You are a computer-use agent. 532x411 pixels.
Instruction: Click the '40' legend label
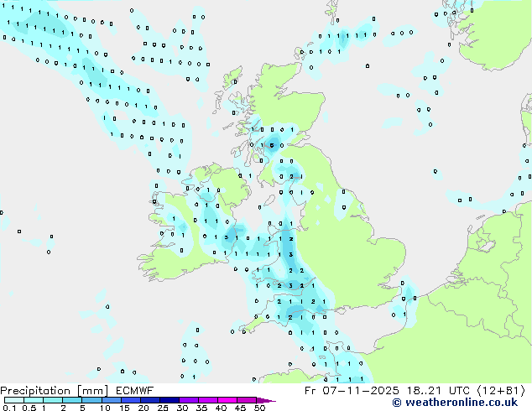221,408
